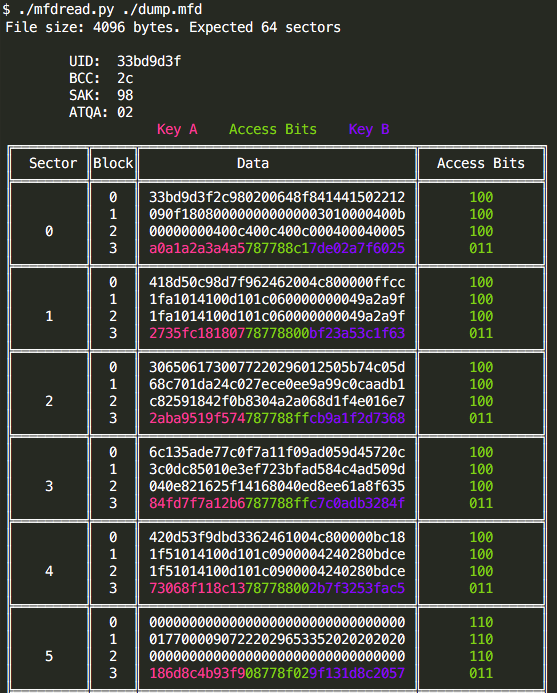Click the ATQA value 02
Viewport: 557px width, 693px height.
pyautogui.click(x=125, y=112)
